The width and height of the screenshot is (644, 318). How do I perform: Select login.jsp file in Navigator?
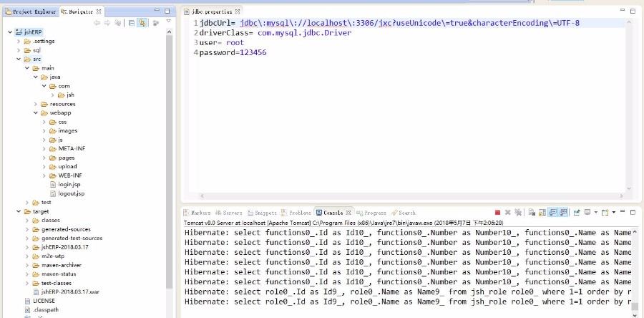(x=65, y=185)
